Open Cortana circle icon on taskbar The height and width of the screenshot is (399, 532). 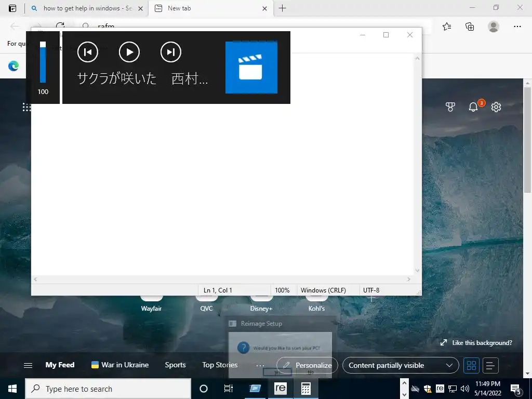click(x=204, y=389)
